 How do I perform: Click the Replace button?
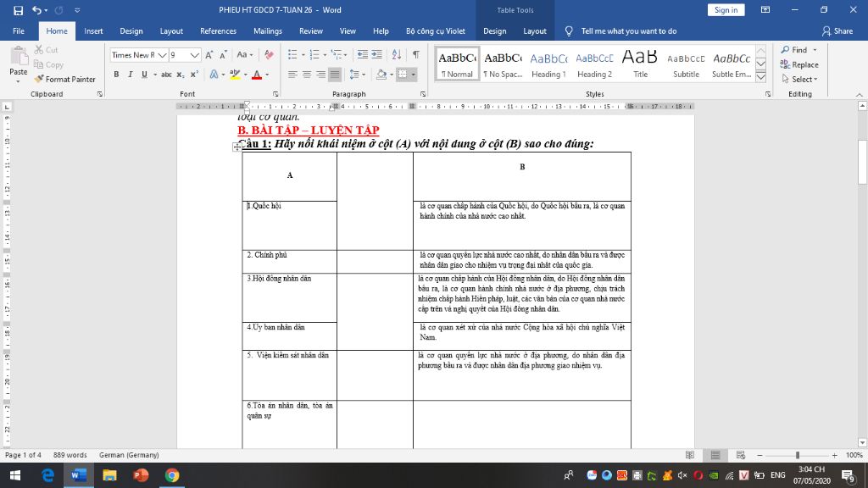coord(799,64)
